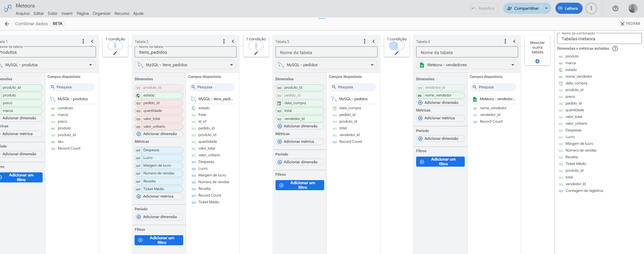Open the MySQL - pedidos data source dropdown
Screen dimensions: 644x254
coord(326,65)
